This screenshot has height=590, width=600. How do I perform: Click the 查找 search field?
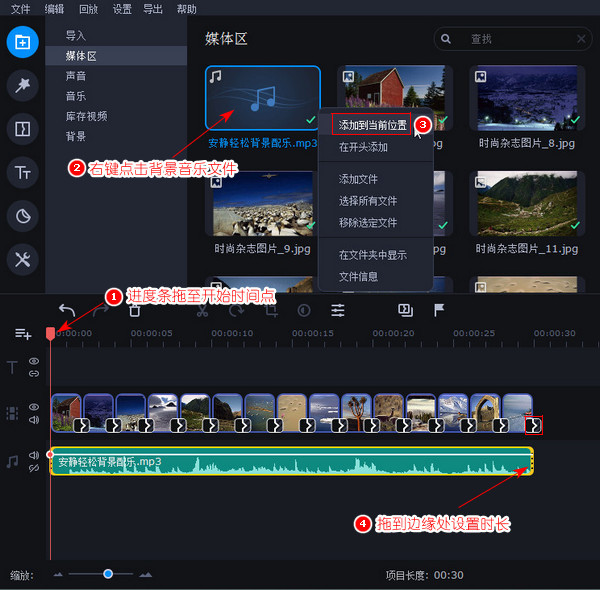coord(513,39)
